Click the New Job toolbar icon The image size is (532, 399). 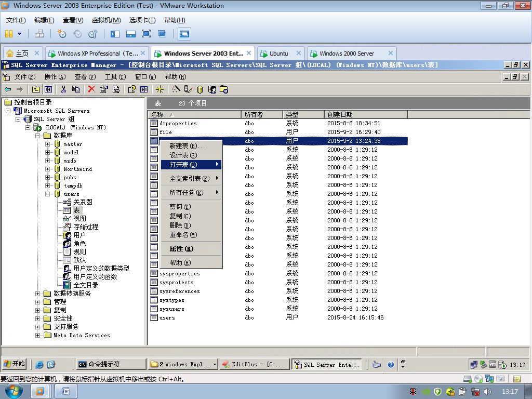click(x=224, y=89)
